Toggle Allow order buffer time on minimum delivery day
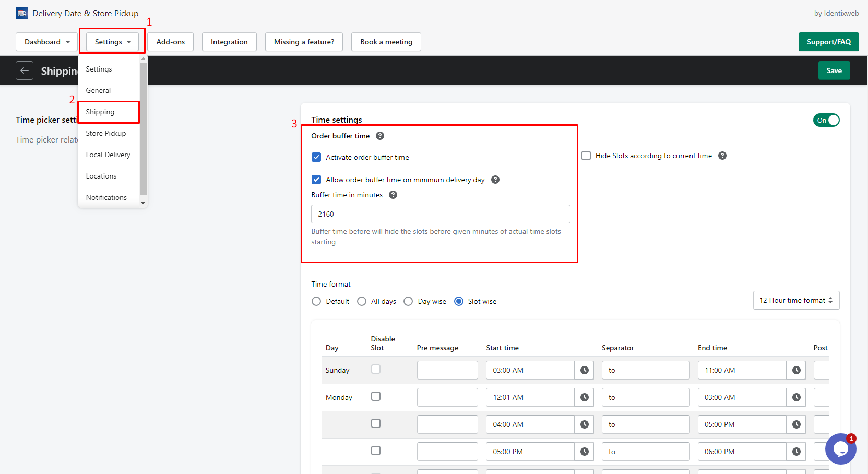 click(x=316, y=180)
